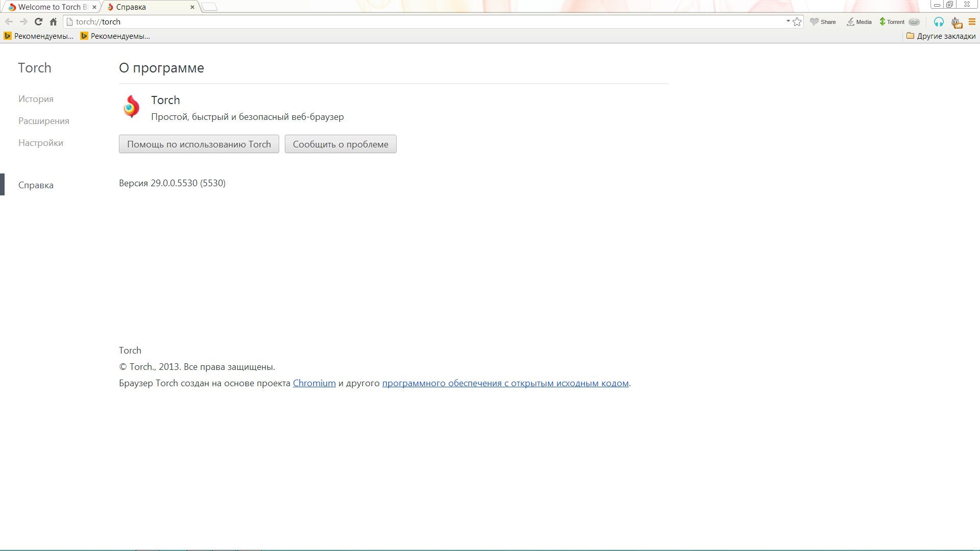Close the Welcome to Torch tab
Image resolution: width=980 pixels, height=551 pixels.
(94, 7)
